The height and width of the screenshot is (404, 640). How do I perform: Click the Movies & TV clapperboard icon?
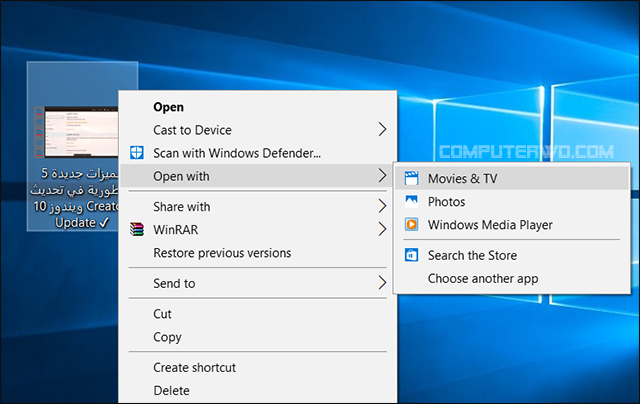[x=410, y=179]
